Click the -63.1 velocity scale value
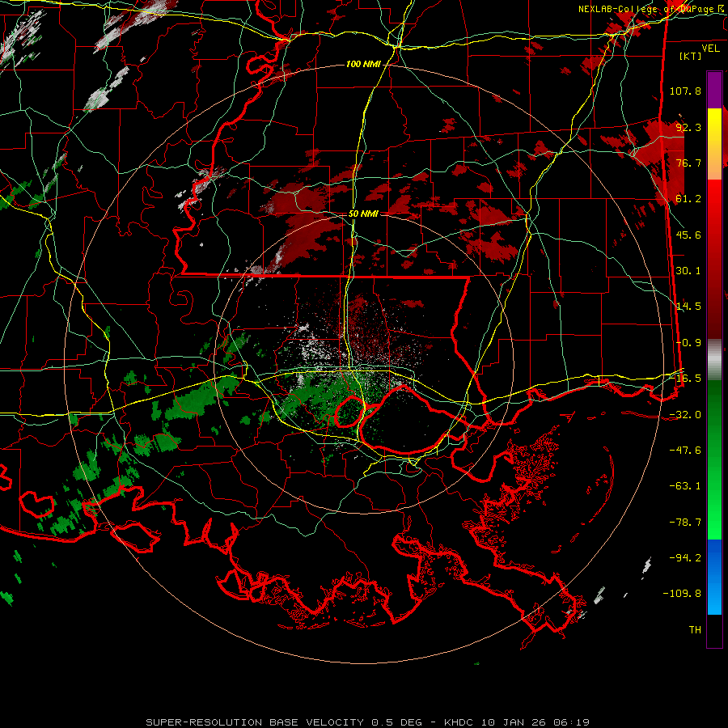 coord(685,486)
